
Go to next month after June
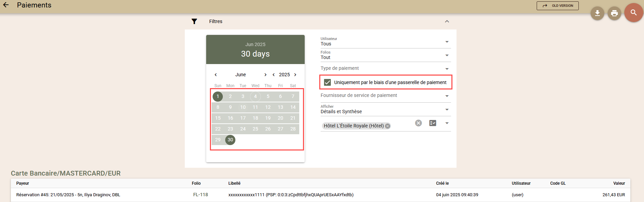(265, 75)
